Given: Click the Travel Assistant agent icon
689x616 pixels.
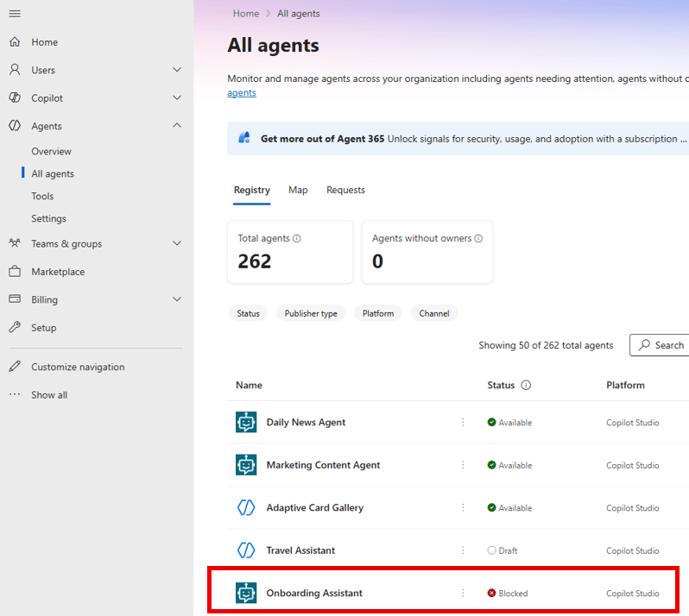Looking at the screenshot, I should [x=246, y=550].
